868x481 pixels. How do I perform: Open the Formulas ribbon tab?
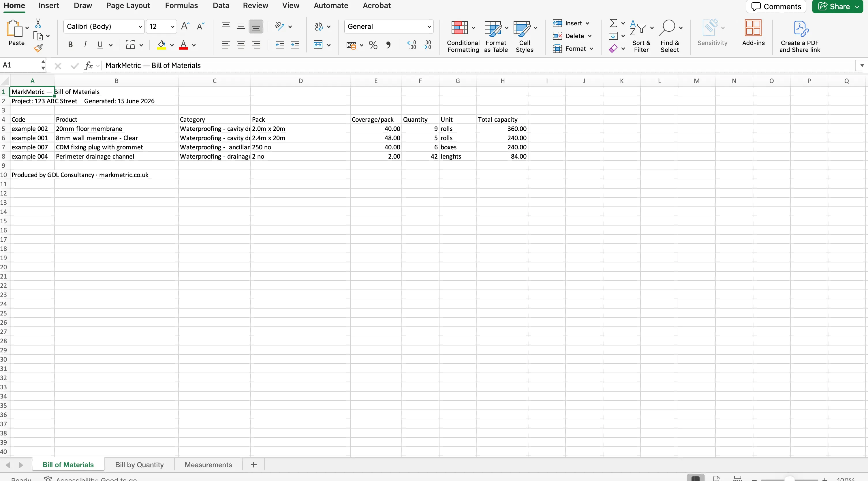tap(181, 6)
